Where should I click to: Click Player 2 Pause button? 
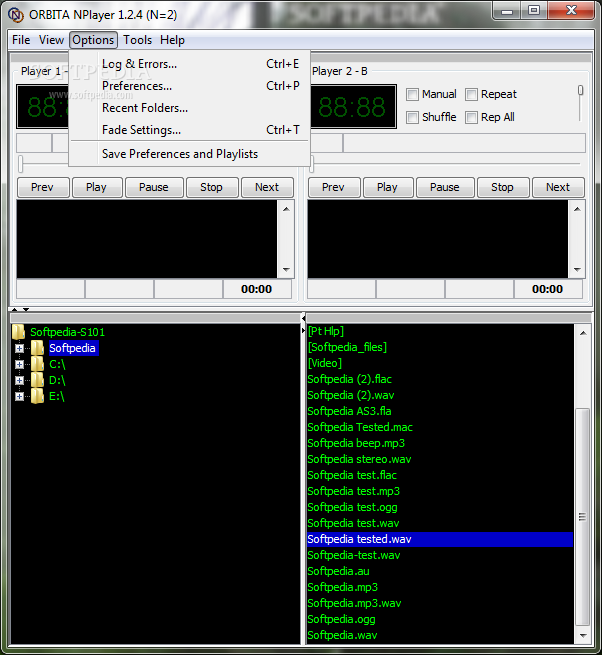(x=445, y=187)
